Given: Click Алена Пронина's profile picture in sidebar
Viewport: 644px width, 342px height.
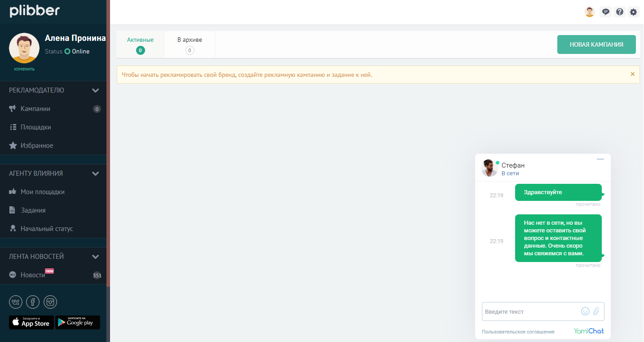Looking at the screenshot, I should coord(24,48).
